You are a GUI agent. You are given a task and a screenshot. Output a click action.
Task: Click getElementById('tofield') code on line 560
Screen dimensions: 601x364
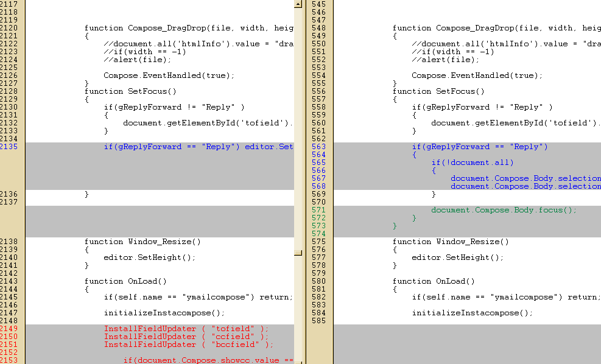coord(516,123)
